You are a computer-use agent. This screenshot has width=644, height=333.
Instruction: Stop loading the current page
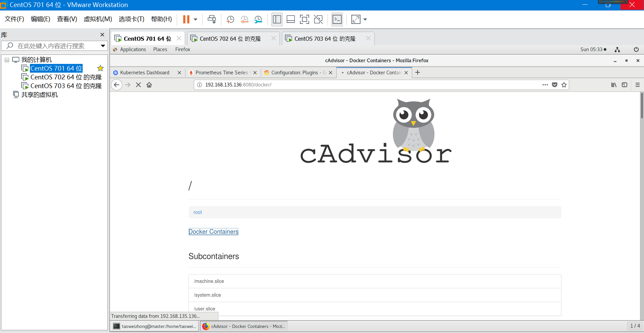click(138, 85)
